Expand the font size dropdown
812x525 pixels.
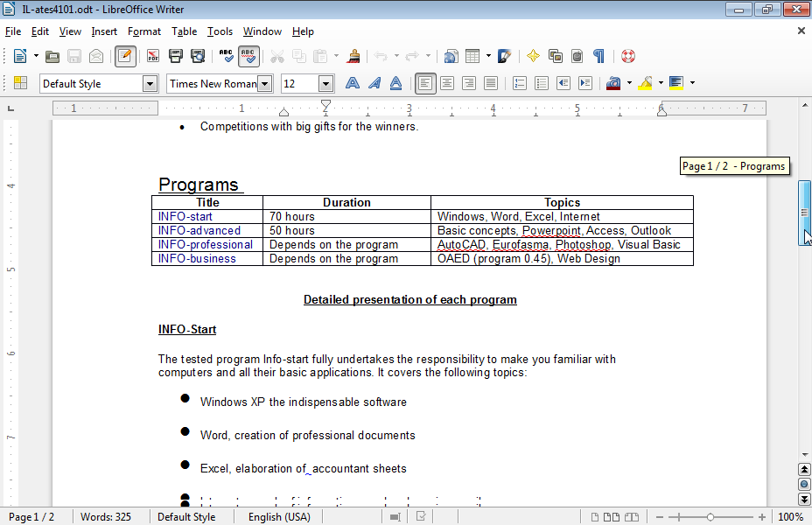pyautogui.click(x=326, y=83)
